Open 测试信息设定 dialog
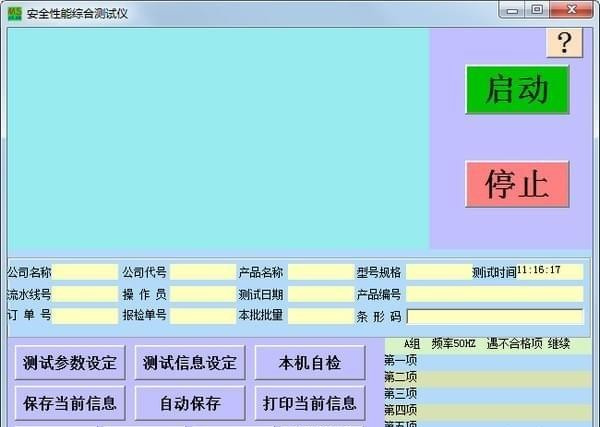The height and width of the screenshot is (427, 600). (x=190, y=362)
